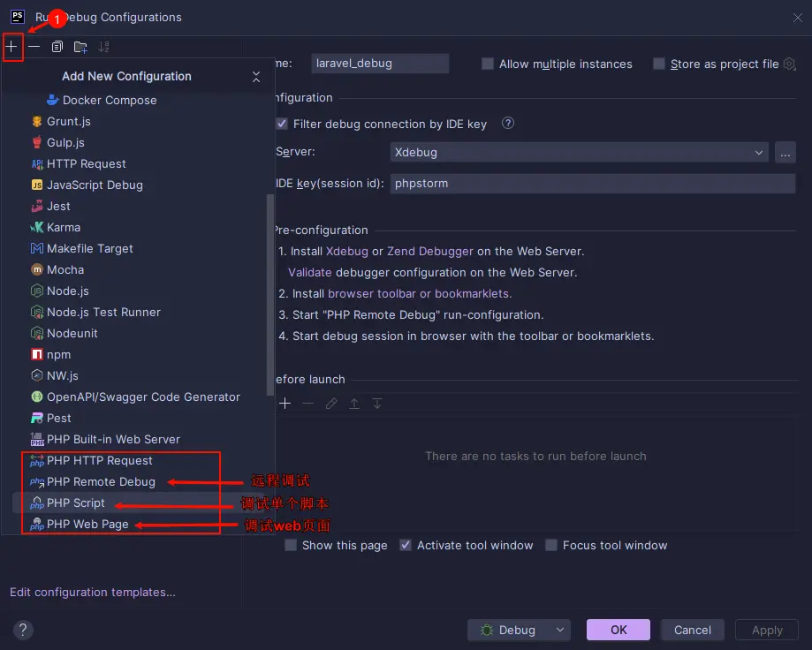Viewport: 812px width, 650px height.
Task: Open the Zend Debugger link
Action: coord(429,252)
